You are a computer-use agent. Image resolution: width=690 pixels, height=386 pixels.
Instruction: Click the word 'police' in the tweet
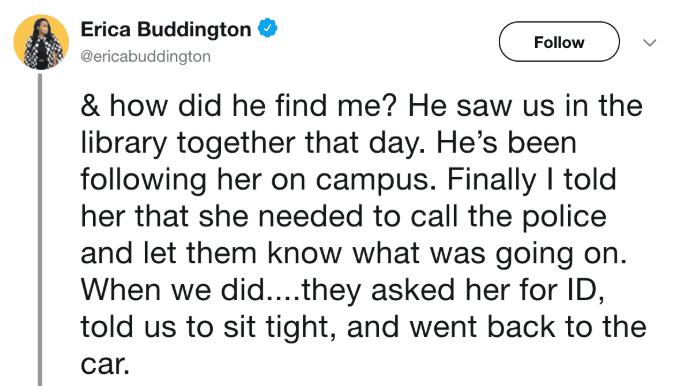564,217
